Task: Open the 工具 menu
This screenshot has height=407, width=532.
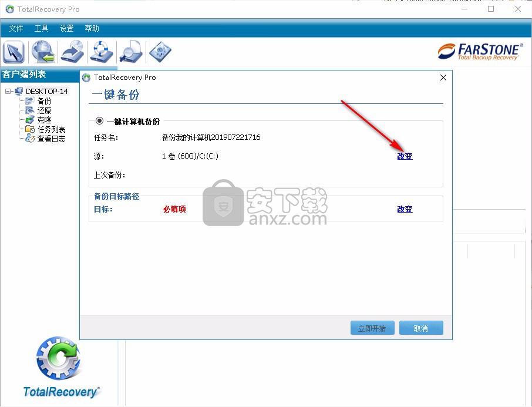Action: pos(41,28)
